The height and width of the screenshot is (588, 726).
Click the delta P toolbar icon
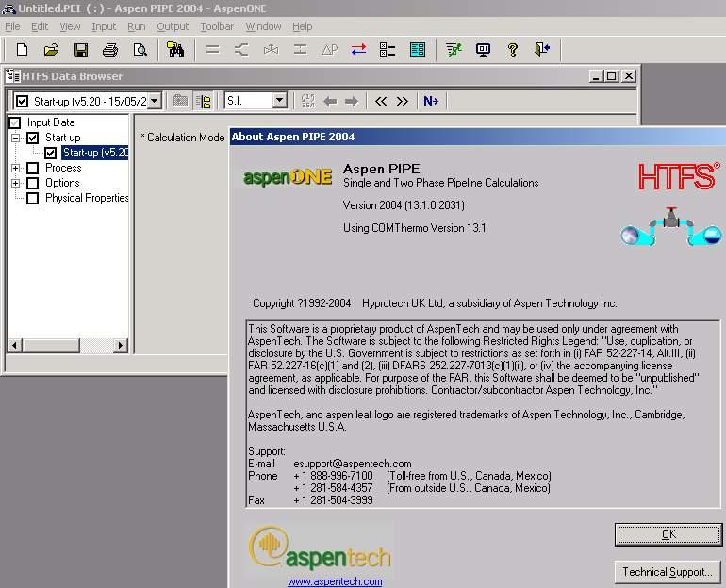click(330, 49)
